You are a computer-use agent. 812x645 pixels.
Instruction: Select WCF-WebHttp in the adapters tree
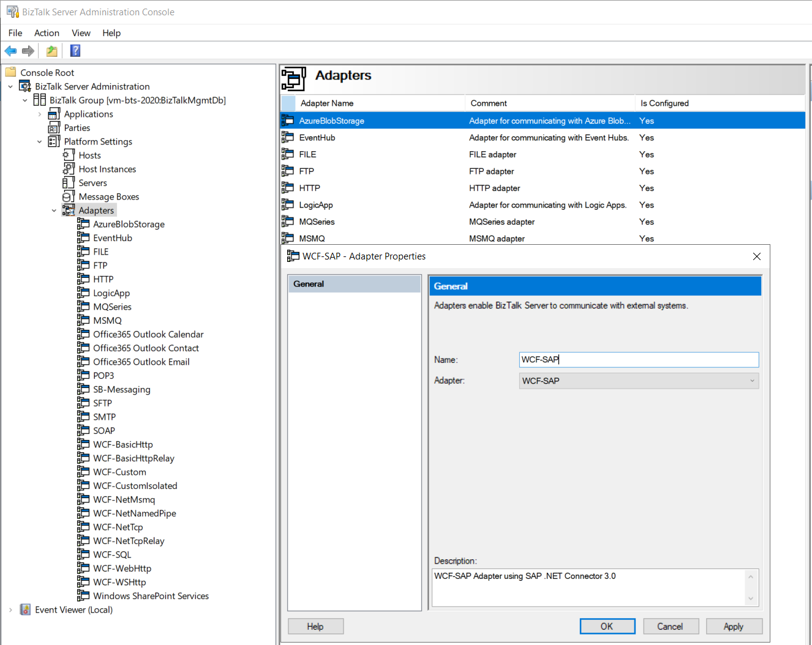click(122, 568)
